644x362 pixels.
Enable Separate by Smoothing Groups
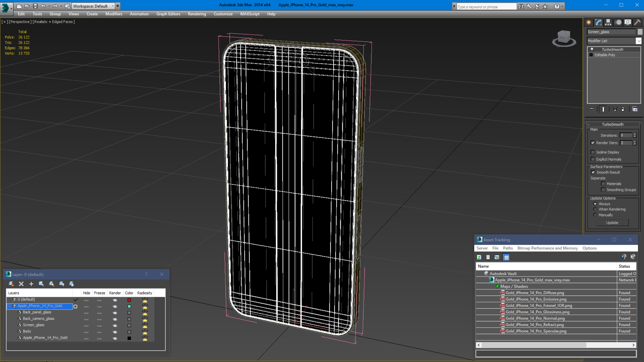603,190
